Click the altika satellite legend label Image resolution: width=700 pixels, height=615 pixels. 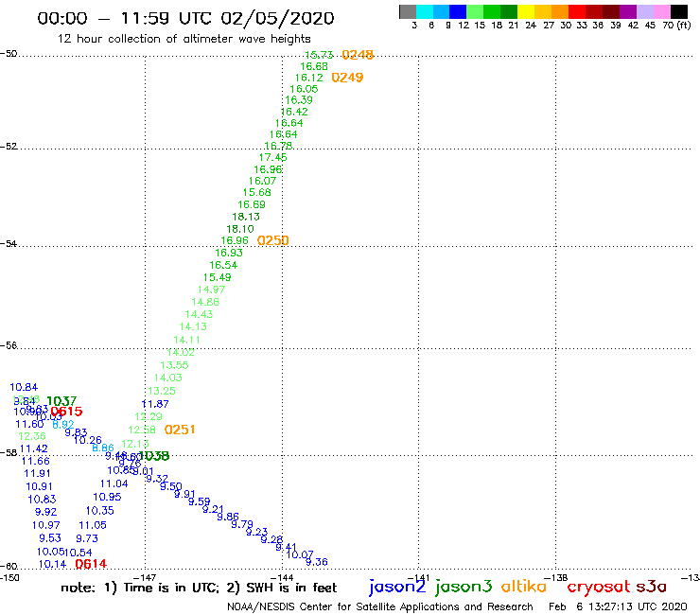524,586
